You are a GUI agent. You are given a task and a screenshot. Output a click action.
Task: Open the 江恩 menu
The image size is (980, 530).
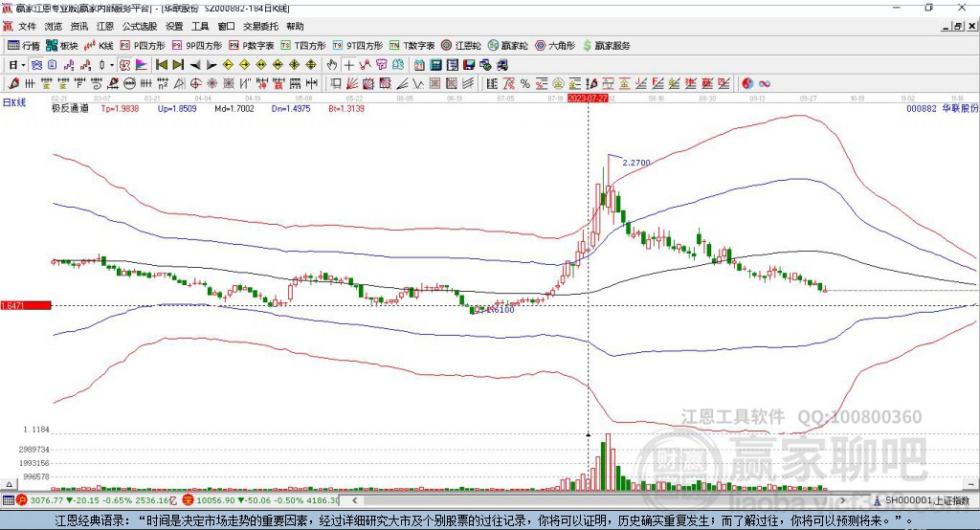click(x=105, y=26)
